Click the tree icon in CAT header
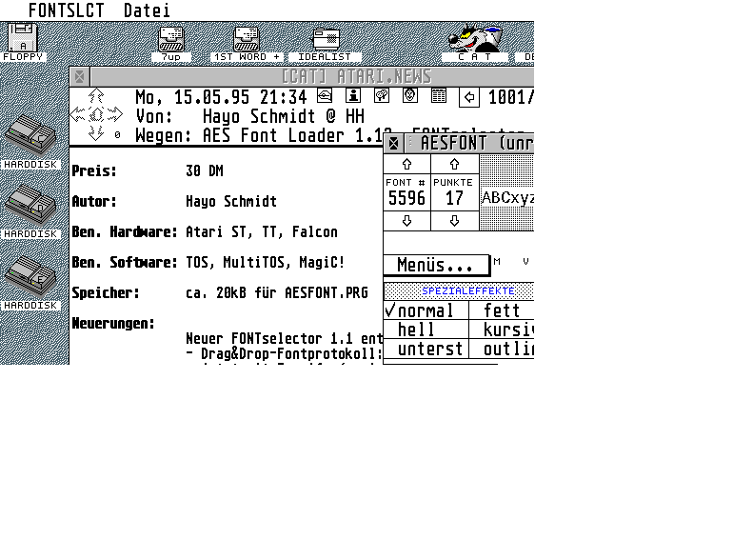The height and width of the screenshot is (560, 733). pyautogui.click(x=382, y=96)
